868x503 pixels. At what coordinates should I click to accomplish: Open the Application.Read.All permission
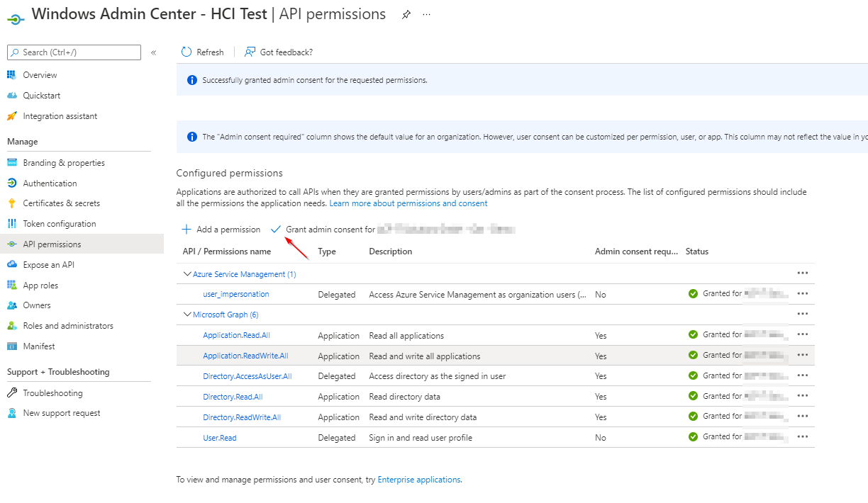236,335
